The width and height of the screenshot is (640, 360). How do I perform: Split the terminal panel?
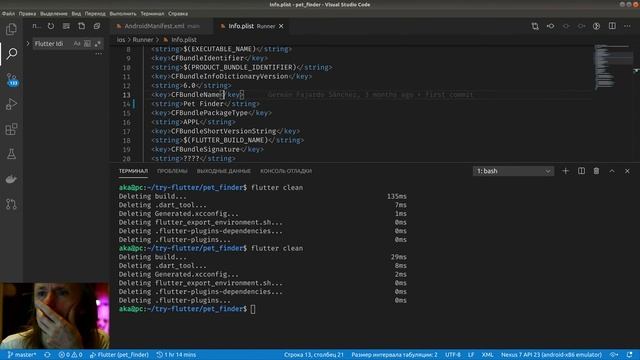pos(581,171)
